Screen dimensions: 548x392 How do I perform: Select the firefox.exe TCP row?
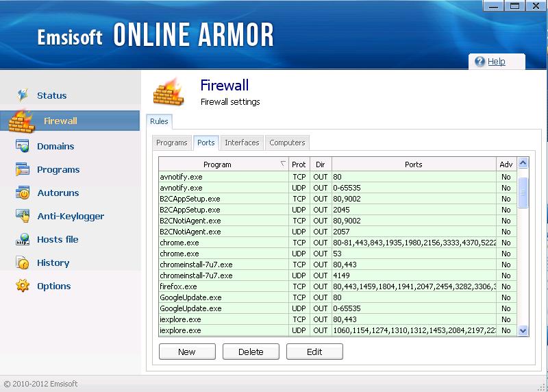coord(338,286)
